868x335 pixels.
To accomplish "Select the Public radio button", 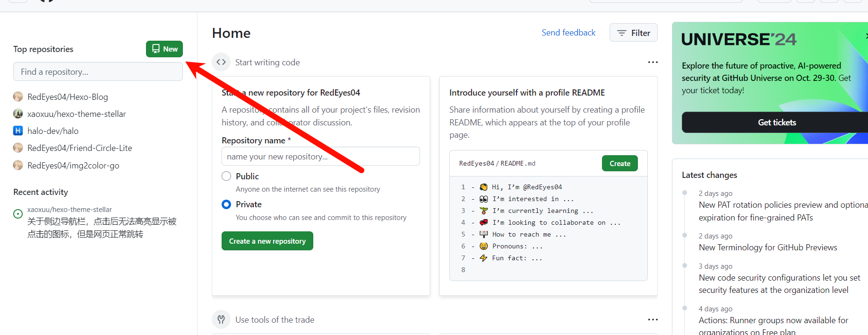I will (226, 176).
